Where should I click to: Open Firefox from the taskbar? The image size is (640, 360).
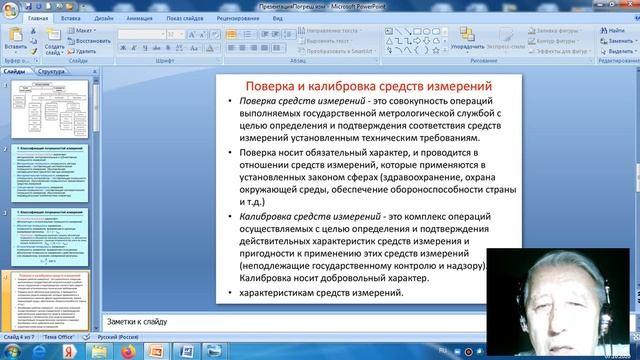pyautogui.click(x=128, y=351)
